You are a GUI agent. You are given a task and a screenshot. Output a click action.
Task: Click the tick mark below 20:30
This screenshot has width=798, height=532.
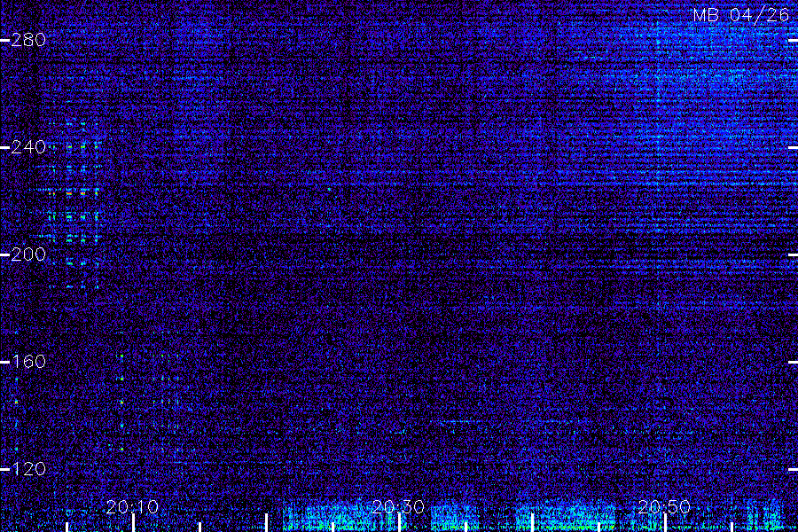pyautogui.click(x=400, y=523)
